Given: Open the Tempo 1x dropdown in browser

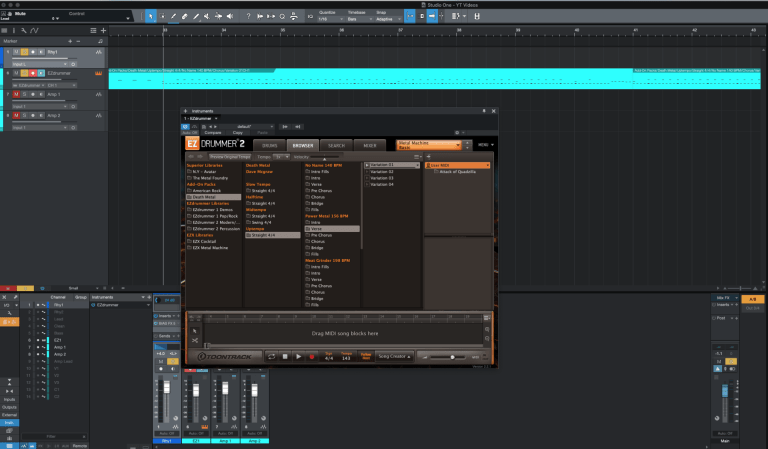Looking at the screenshot, I should pyautogui.click(x=281, y=157).
